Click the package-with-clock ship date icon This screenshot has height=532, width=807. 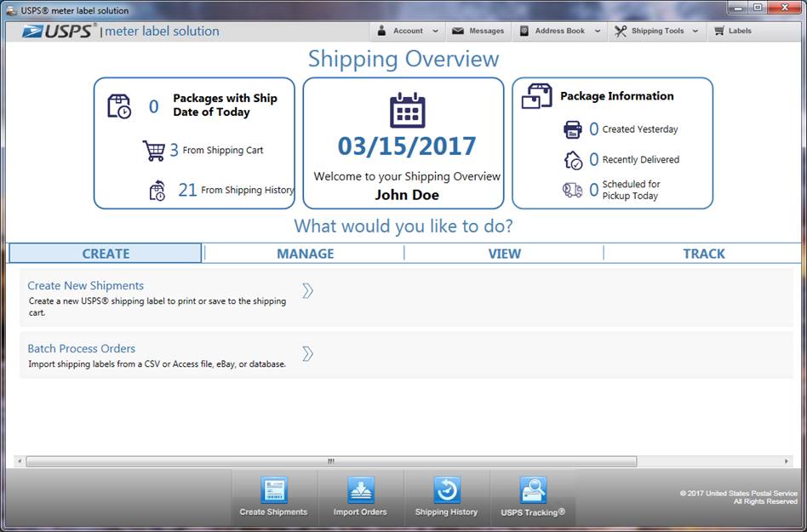pos(119,106)
